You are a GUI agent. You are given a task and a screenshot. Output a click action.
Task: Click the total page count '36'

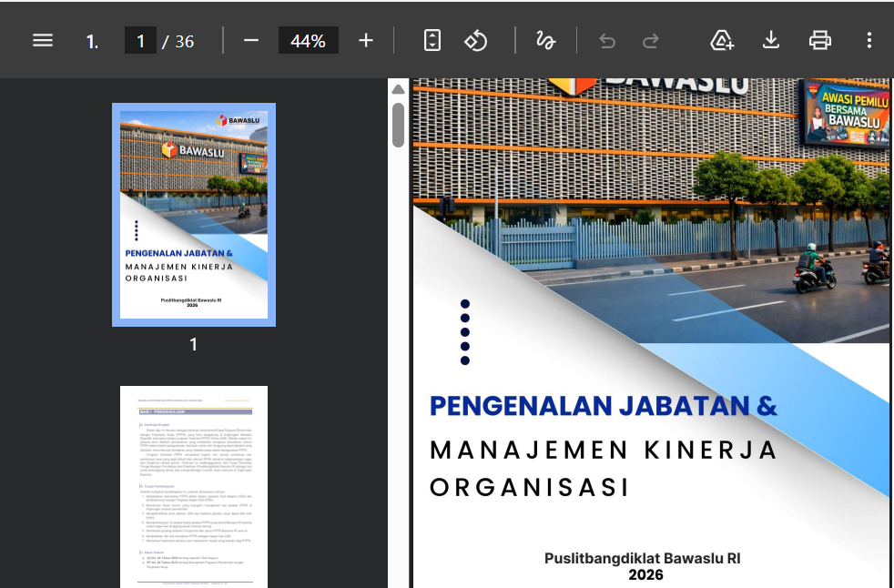[184, 41]
